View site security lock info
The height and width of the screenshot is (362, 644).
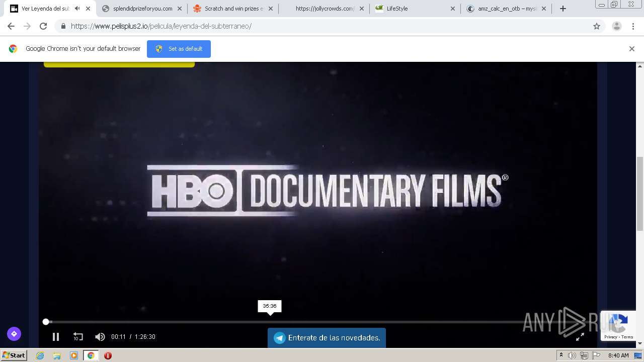pos(63,26)
